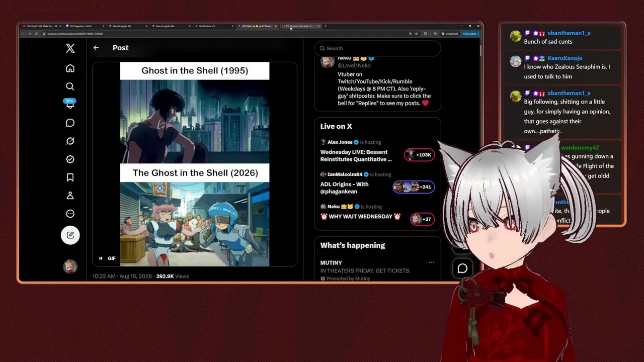644x362 pixels.
Task: Join the +241 listeners space
Action: point(413,187)
